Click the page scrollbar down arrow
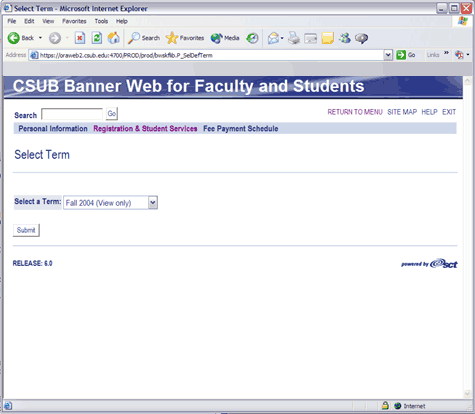Screen dimensions: 475x414 pos(467,394)
